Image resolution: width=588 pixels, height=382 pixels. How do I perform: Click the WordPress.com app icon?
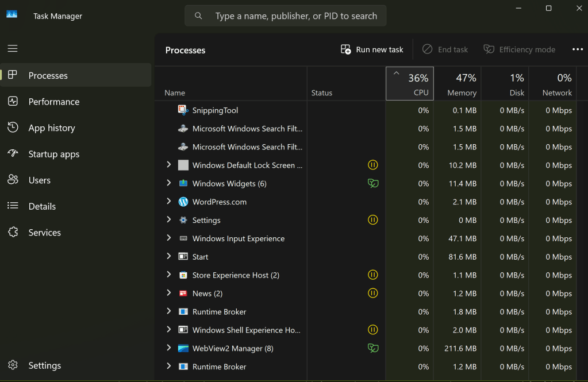(183, 202)
